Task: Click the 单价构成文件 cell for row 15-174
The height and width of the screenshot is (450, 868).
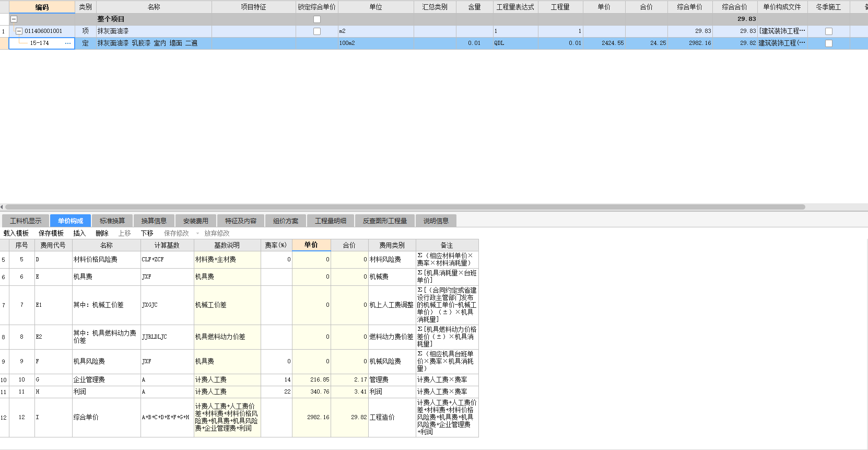Action: tap(782, 43)
